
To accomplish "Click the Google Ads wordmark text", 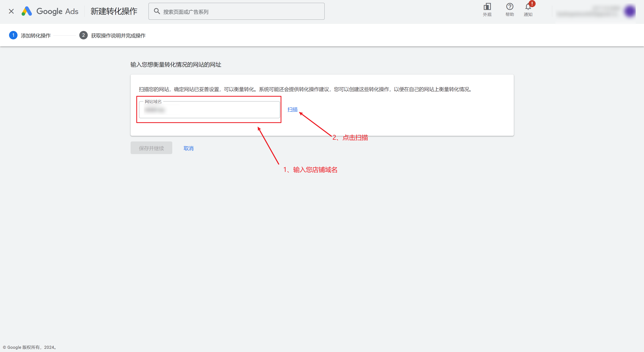I will coord(57,11).
